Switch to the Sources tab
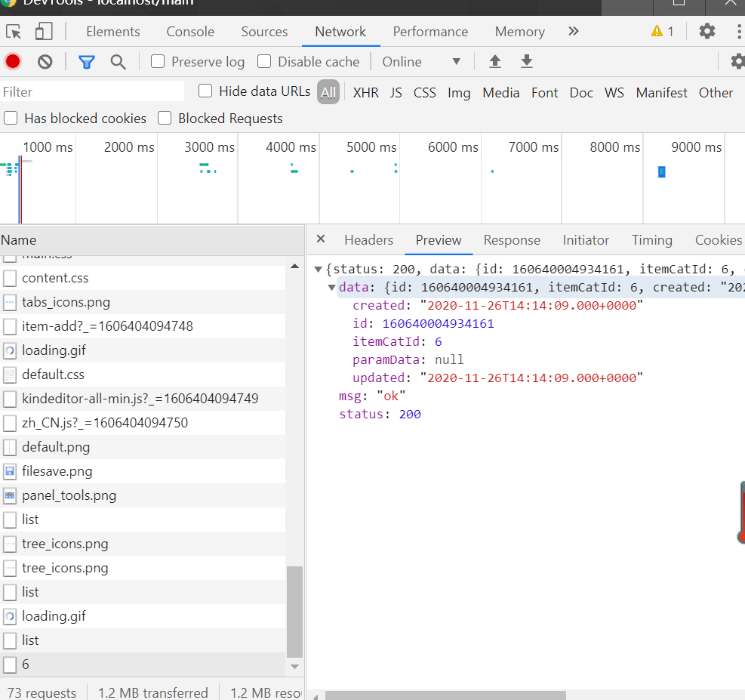Viewport: 745px width, 700px height. coord(265,32)
